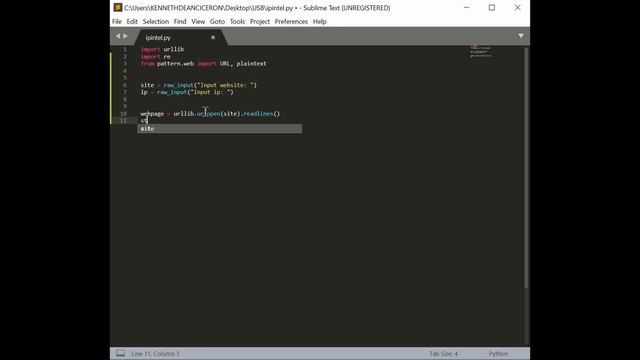Open the File menu
The image size is (640, 360).
(117, 22)
